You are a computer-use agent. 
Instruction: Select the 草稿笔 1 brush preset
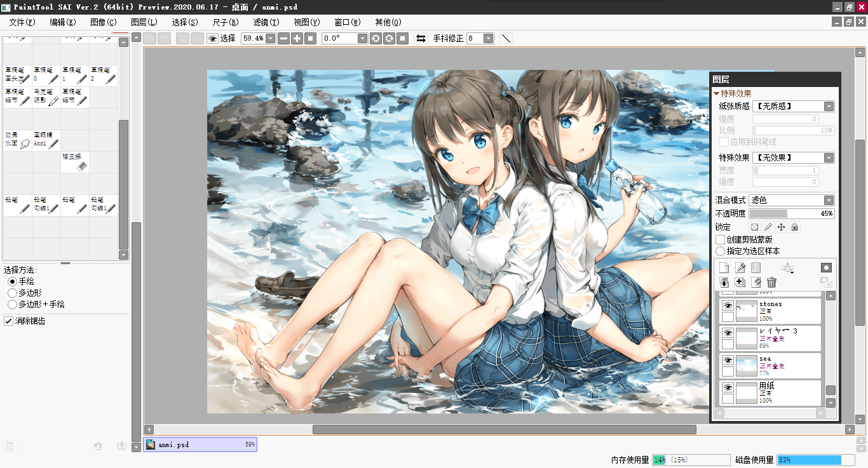tap(75, 76)
